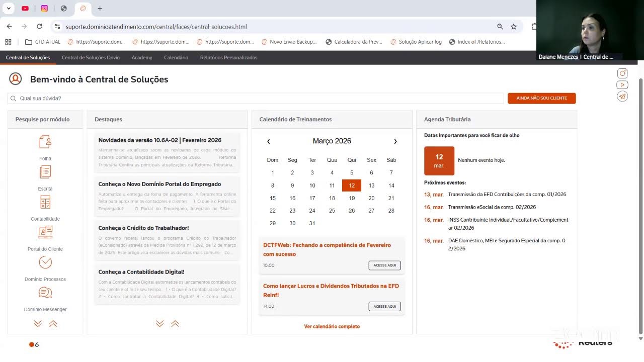This screenshot has width=644, height=362.
Task: Select day 13 in the March calendar
Action: tap(371, 186)
